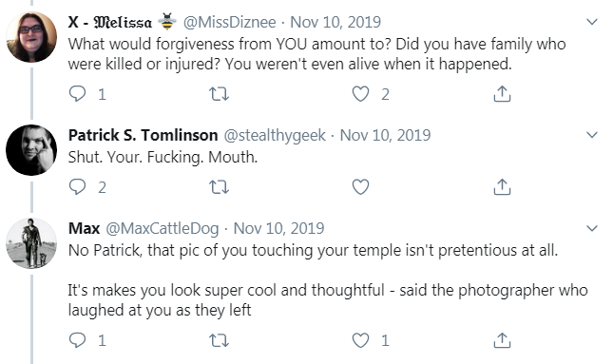
Task: Reply to Melissa's tweet
Action: click(77, 94)
